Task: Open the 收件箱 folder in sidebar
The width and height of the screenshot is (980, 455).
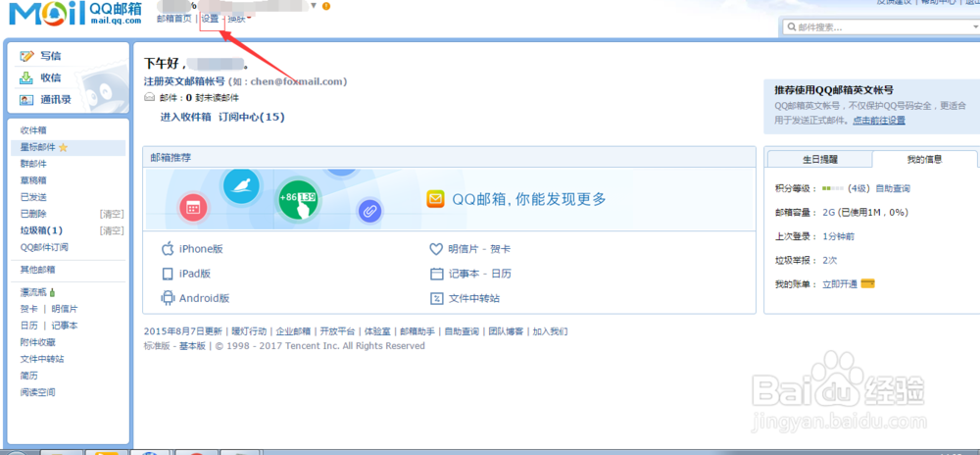Action: click(33, 130)
